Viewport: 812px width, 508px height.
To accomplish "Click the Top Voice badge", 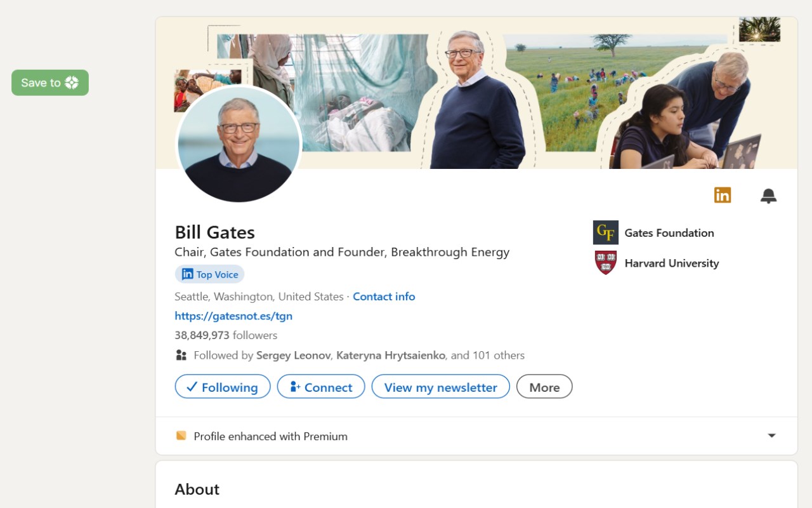I will click(x=209, y=274).
